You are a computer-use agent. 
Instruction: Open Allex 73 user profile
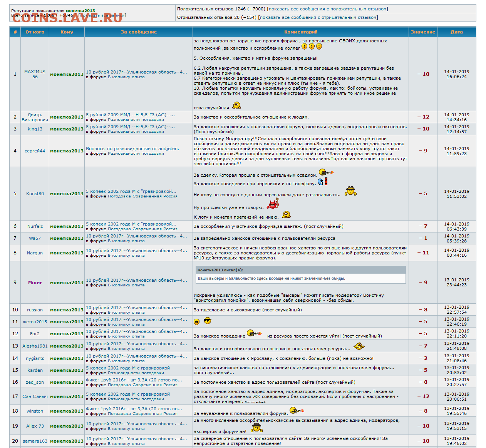coord(35,426)
